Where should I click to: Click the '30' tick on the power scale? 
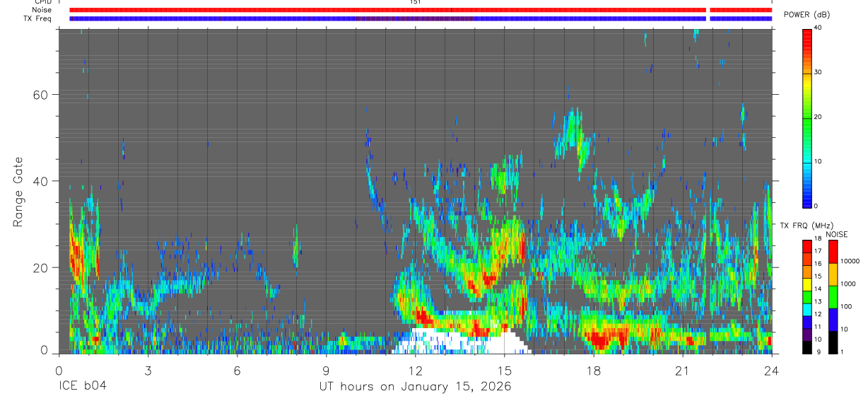tap(819, 73)
